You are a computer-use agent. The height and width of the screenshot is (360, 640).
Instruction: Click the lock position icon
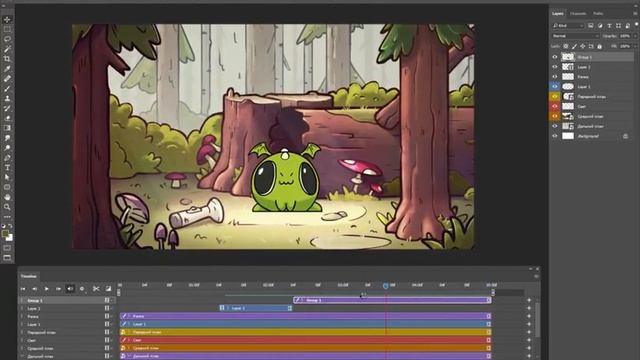[582, 47]
